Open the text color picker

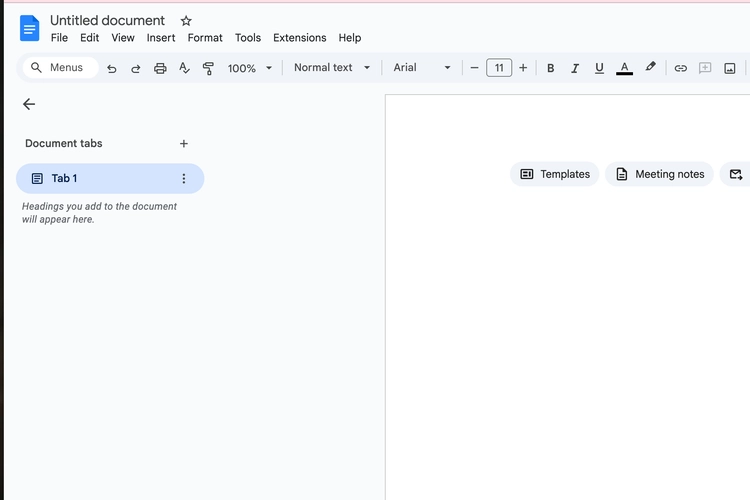click(625, 68)
